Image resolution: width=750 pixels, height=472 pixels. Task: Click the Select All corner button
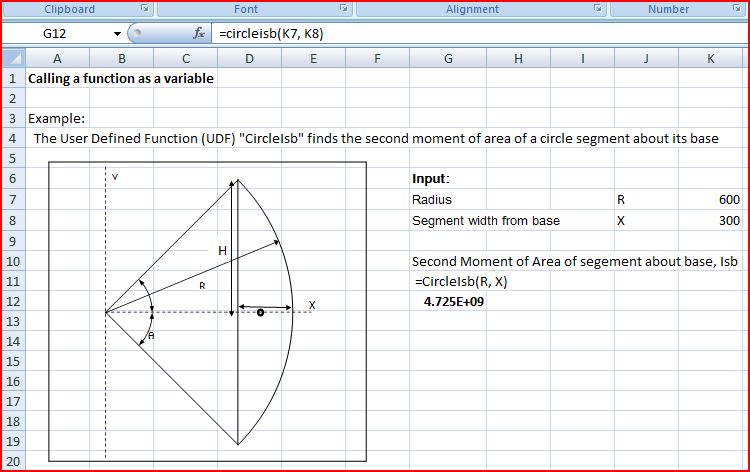coord(13,59)
